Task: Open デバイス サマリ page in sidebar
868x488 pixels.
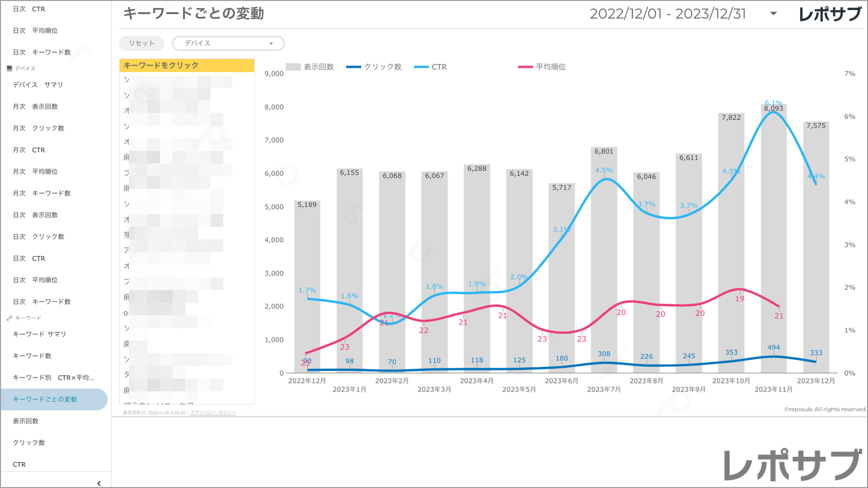Action: [38, 85]
